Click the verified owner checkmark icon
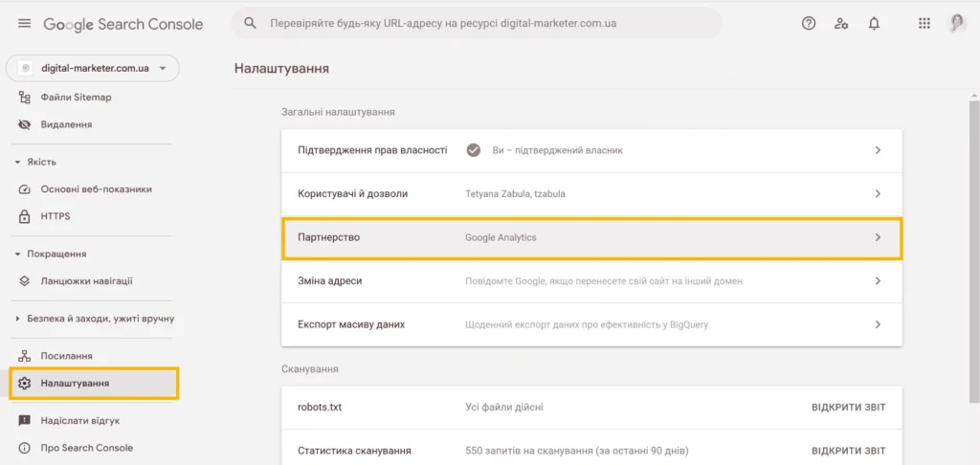 click(x=474, y=150)
